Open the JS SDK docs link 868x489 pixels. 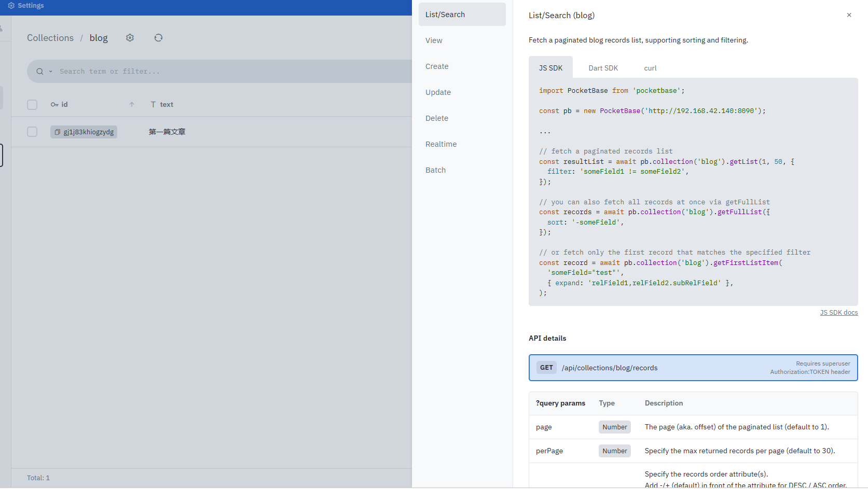(x=838, y=313)
